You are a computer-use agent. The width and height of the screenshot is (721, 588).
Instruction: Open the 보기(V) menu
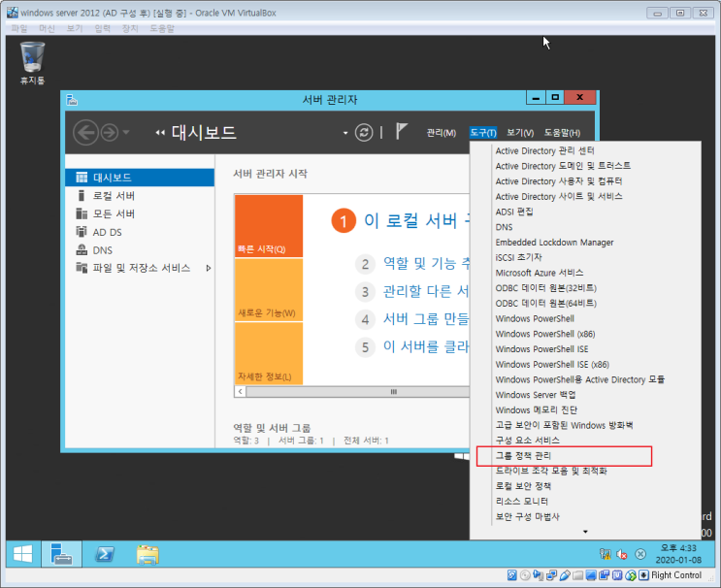pyautogui.click(x=520, y=133)
